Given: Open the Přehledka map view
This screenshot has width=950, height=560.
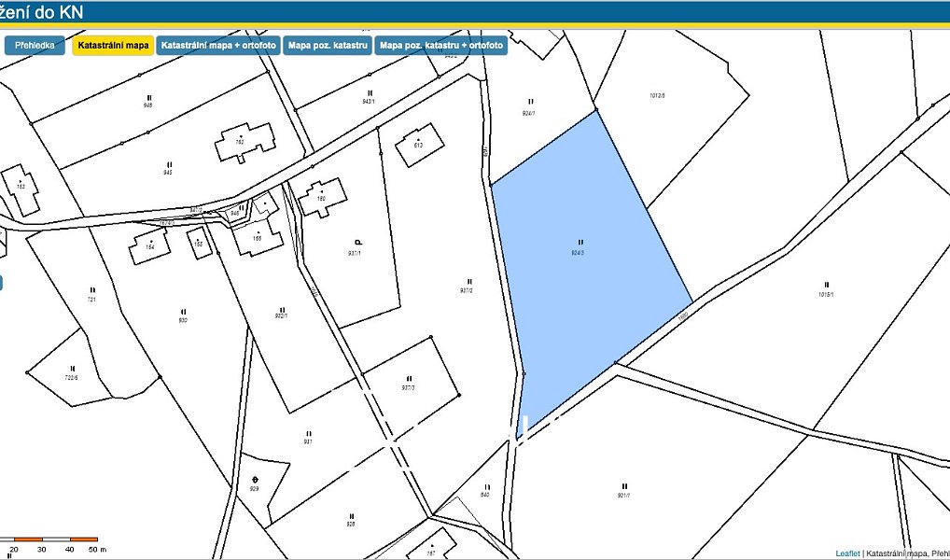Looking at the screenshot, I should coord(35,46).
